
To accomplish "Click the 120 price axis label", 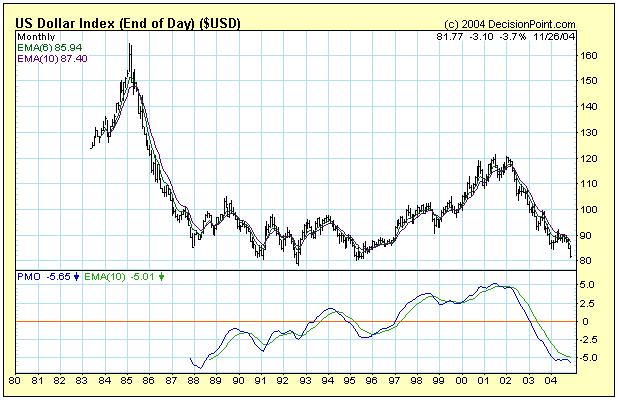I will 589,158.
